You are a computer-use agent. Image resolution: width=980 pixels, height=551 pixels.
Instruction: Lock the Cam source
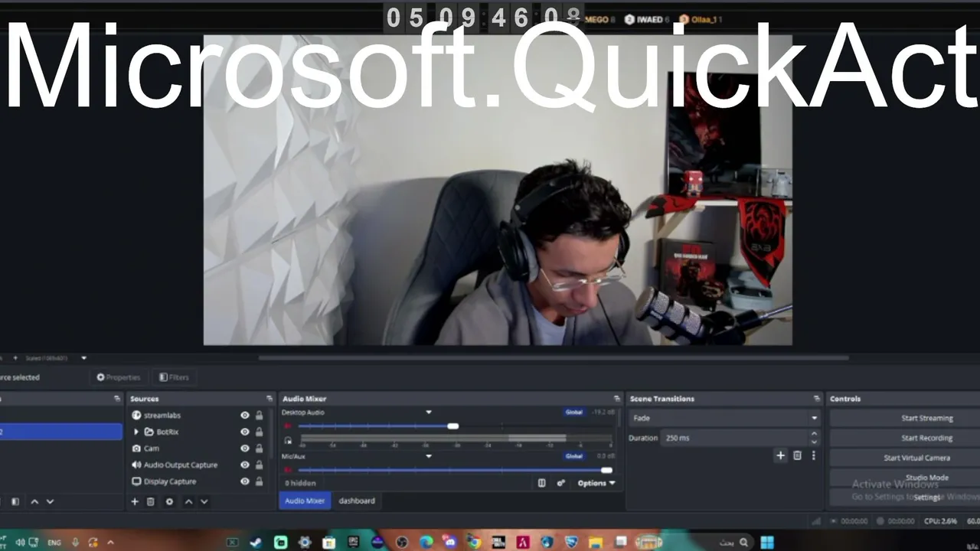coord(260,448)
